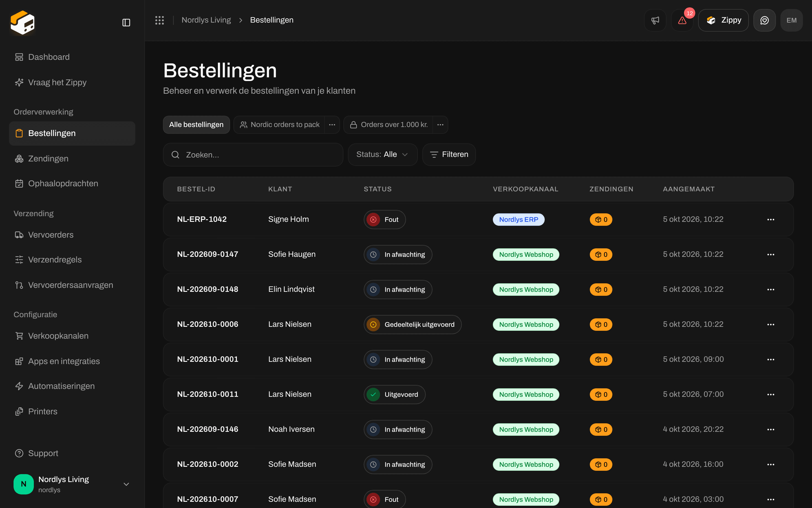Open order NL-202609-0147
Screen dimensions: 812x508
tap(207, 254)
